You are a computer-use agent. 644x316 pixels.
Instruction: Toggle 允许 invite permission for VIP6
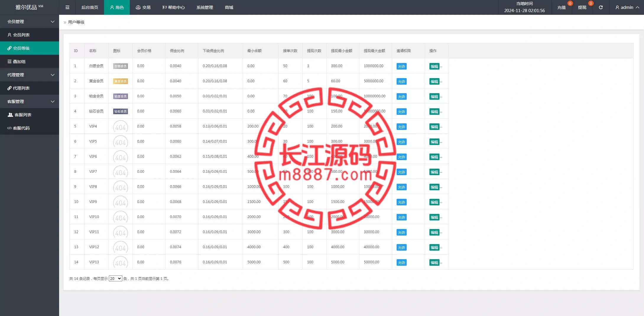(x=401, y=157)
